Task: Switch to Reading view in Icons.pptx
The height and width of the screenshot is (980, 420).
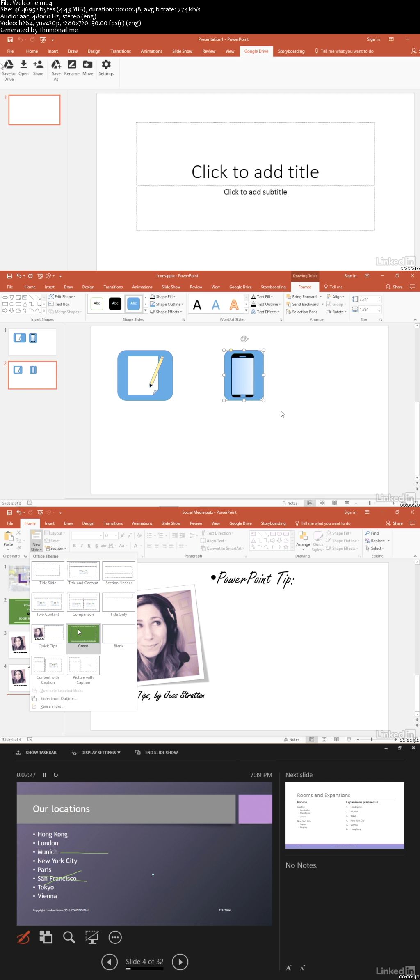Action: (x=334, y=503)
